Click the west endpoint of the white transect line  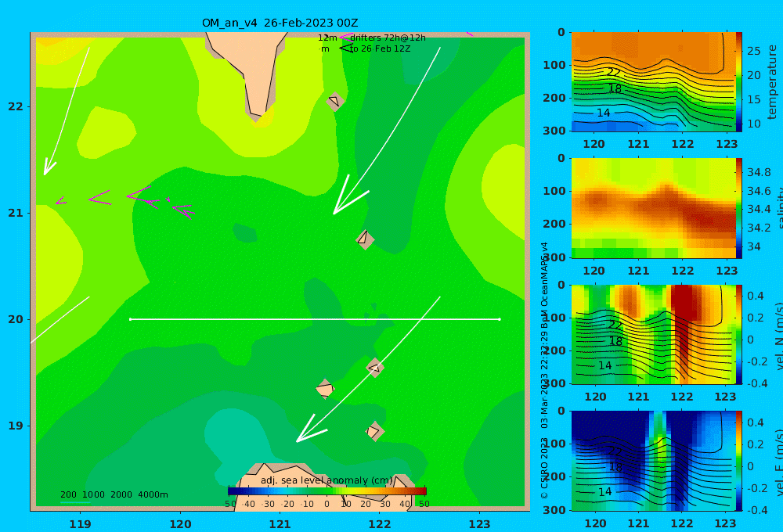130,319
